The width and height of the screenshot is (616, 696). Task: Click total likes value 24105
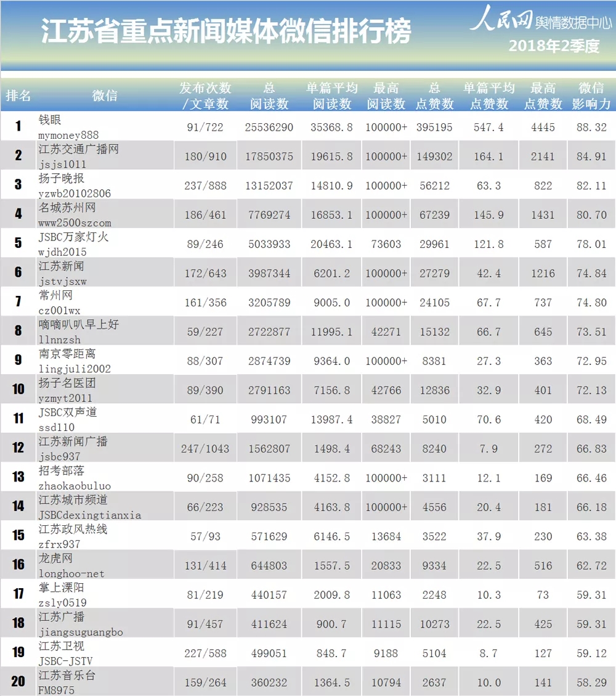435,303
